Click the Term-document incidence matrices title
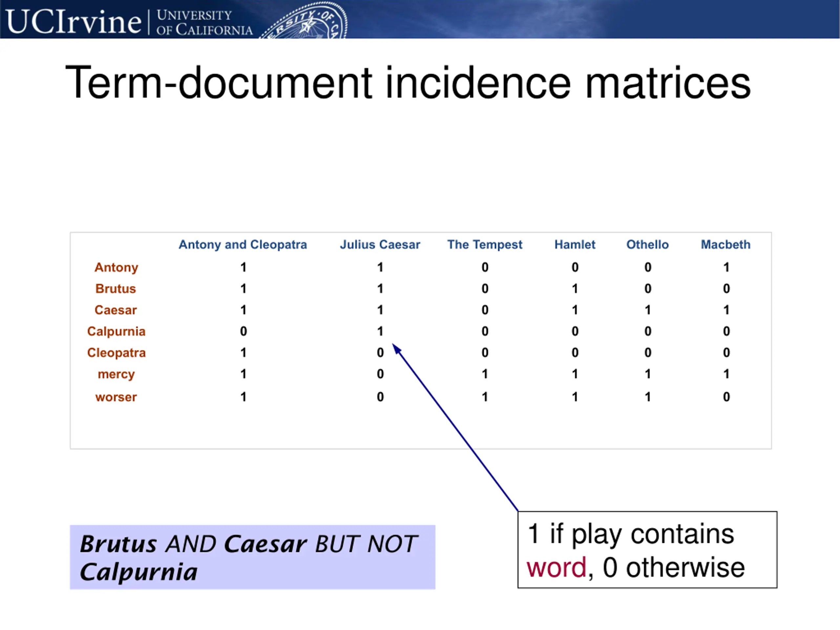Viewport: 840px width, 630px height. [x=408, y=82]
